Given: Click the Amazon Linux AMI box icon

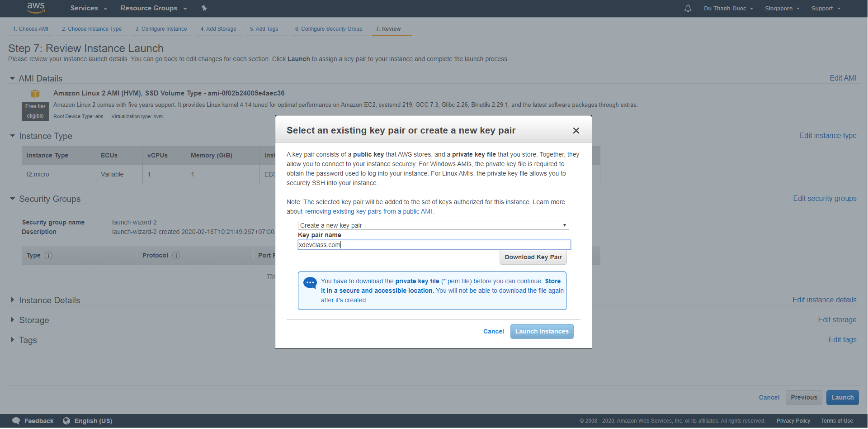Looking at the screenshot, I should click(x=35, y=94).
